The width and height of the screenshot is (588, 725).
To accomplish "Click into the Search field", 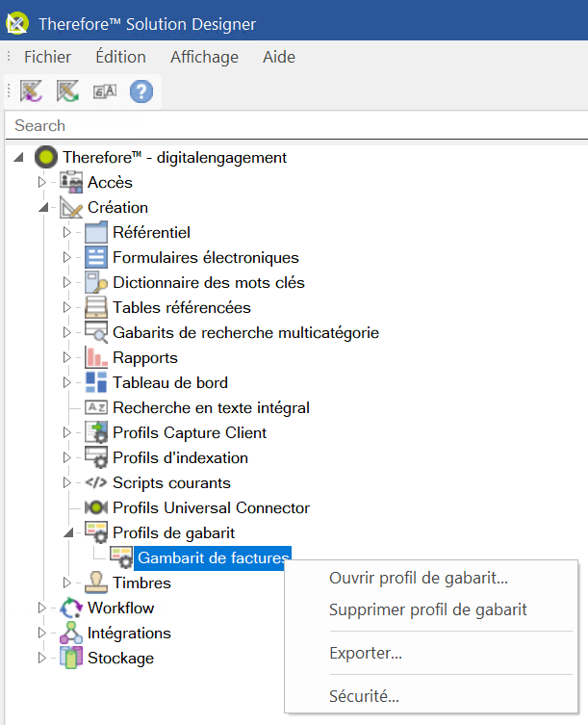I will pos(296,125).
